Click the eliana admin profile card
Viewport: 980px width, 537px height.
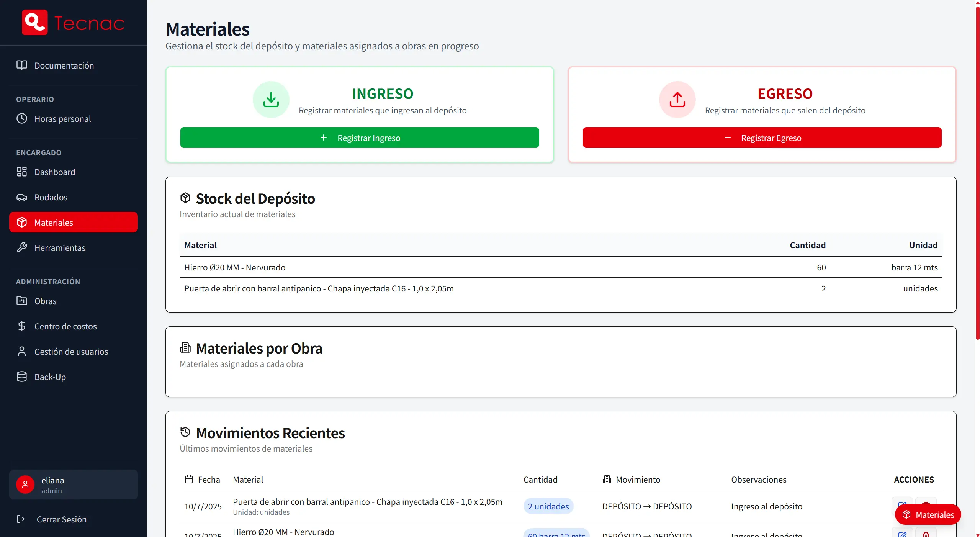tap(73, 484)
